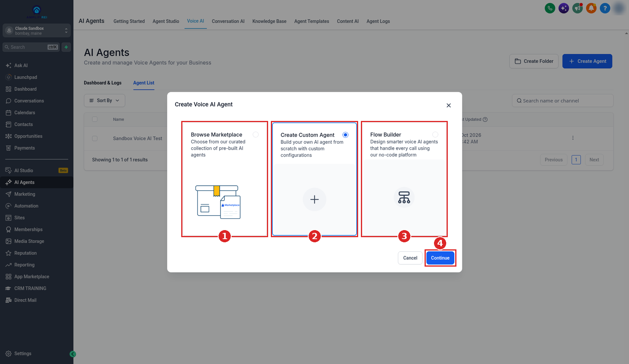Open the Knowledge Base tab
The width and height of the screenshot is (629, 364).
pyautogui.click(x=269, y=21)
